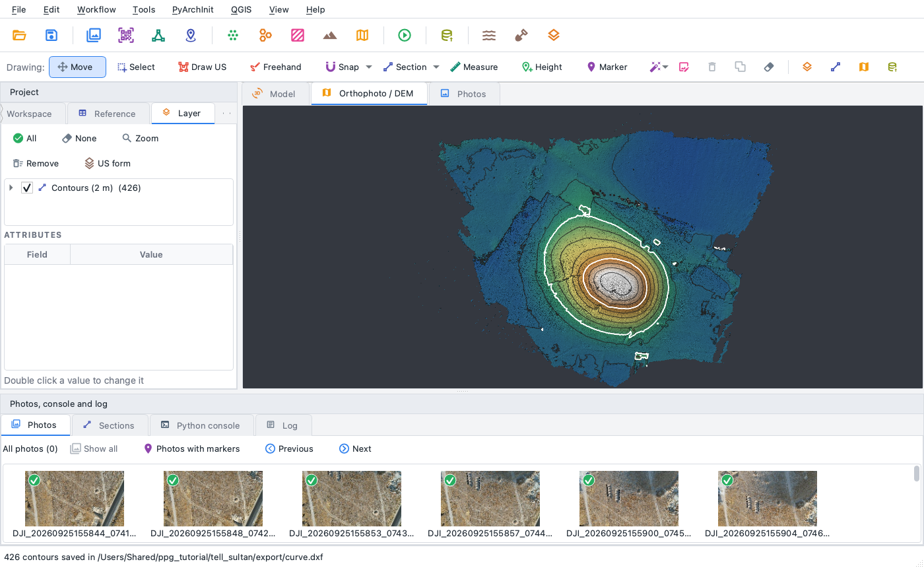The image size is (924, 568).
Task: Click the green play run icon
Action: pyautogui.click(x=405, y=36)
